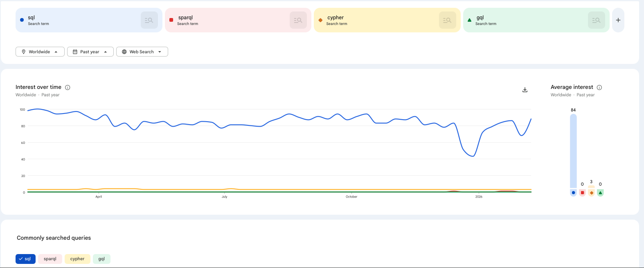Click the explore icon in the sparql term card
644x268 pixels.
point(298,20)
